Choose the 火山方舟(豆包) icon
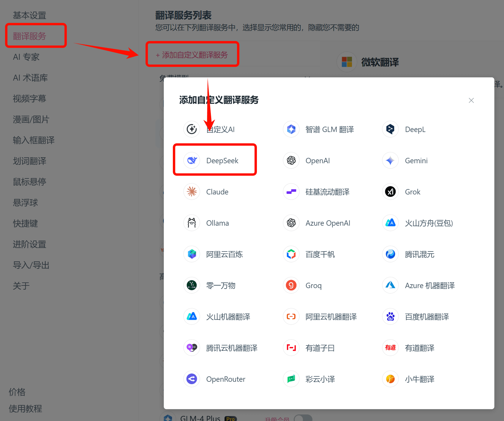 coord(390,223)
